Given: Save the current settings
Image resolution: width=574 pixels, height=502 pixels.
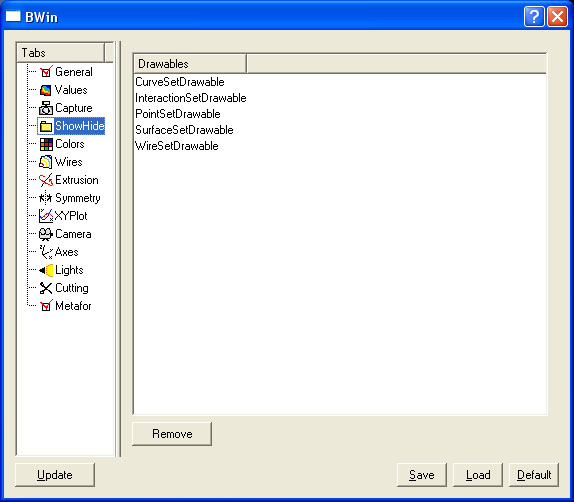Looking at the screenshot, I should (x=422, y=475).
